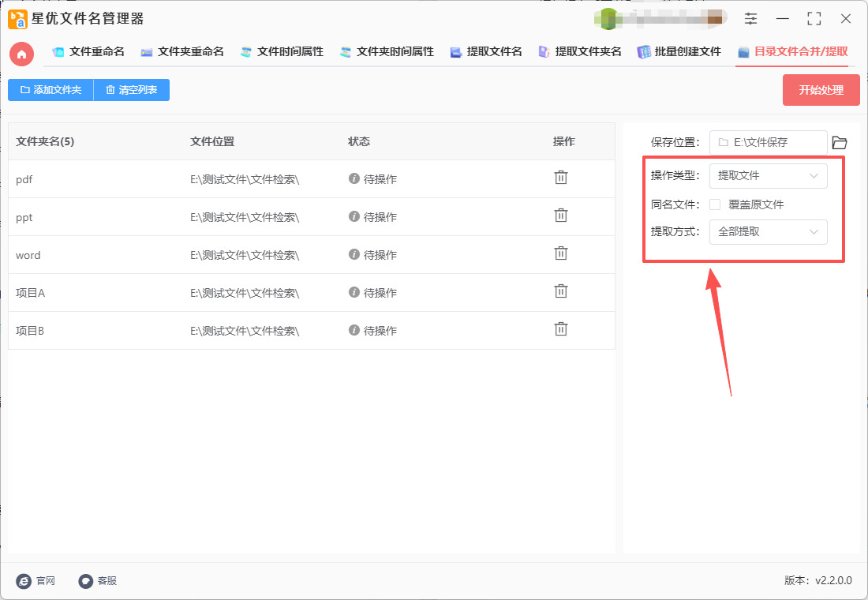Remove 项目B using its trash icon

tap(561, 329)
